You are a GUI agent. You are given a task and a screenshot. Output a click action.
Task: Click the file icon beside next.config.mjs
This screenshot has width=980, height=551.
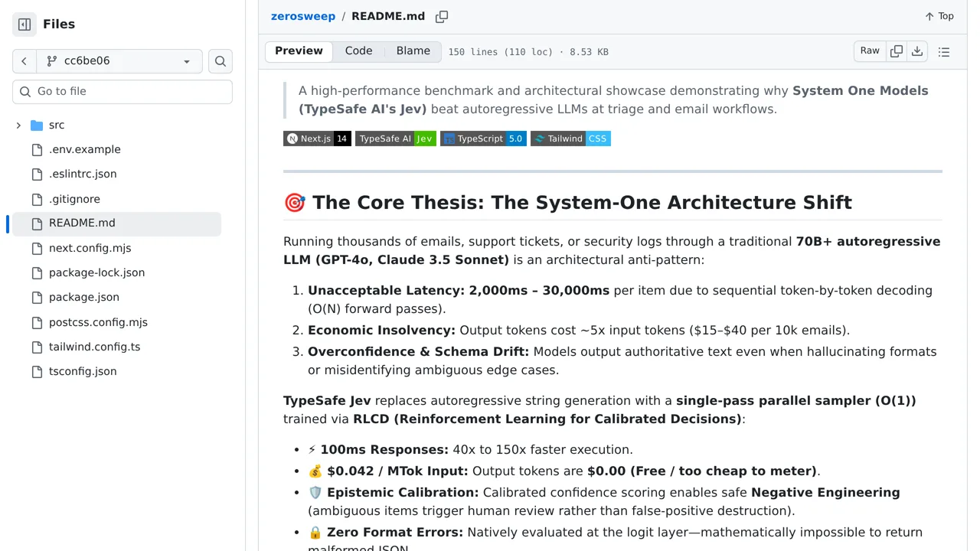(x=37, y=248)
